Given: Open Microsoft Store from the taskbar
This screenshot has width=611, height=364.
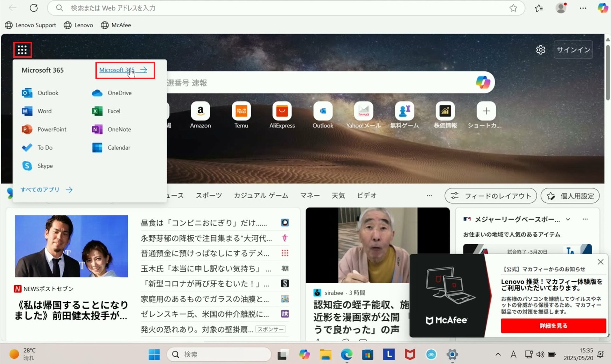Looking at the screenshot, I should click(x=367, y=354).
